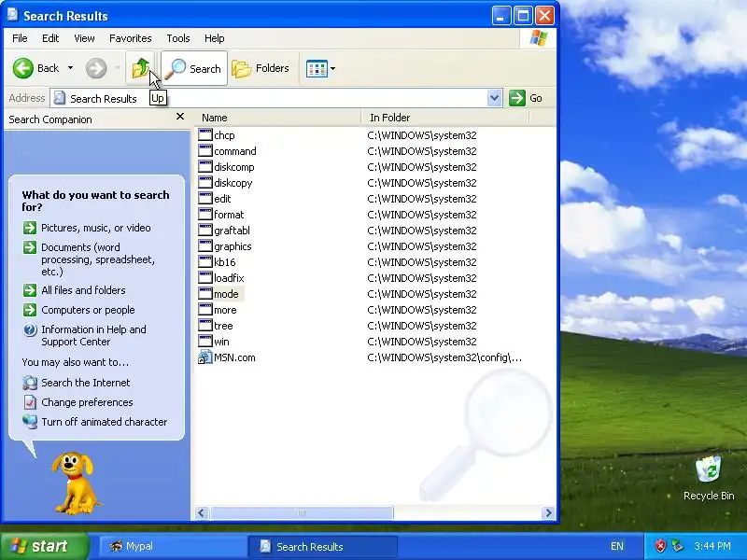Click the network connection tray icon
This screenshot has width=747, height=560.
[x=678, y=546]
